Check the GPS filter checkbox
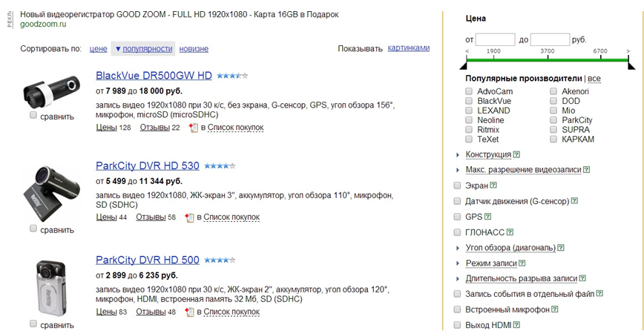This screenshot has height=334, width=644. point(457,217)
